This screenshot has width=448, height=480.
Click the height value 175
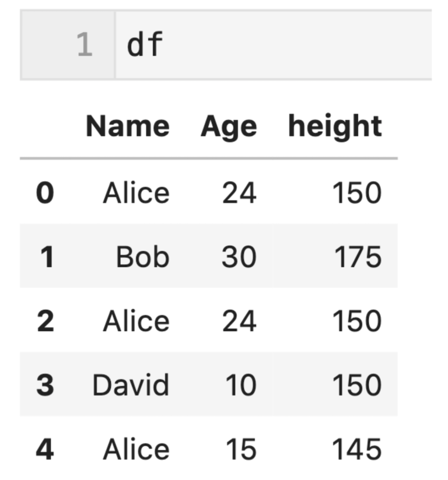click(x=358, y=257)
